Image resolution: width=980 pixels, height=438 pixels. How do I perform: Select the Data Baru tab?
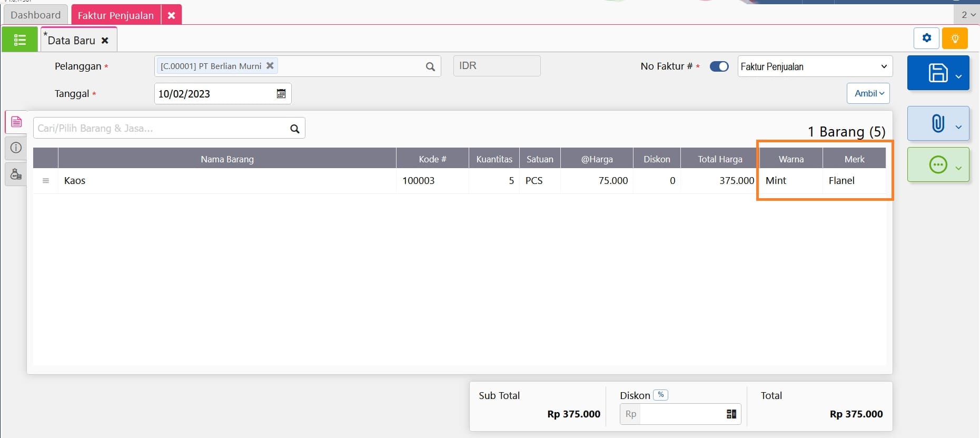72,41
